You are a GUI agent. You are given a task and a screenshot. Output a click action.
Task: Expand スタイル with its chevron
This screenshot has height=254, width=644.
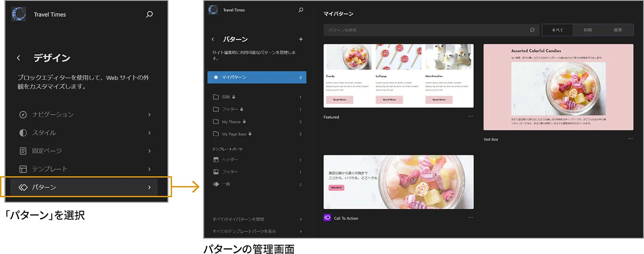coord(149,133)
